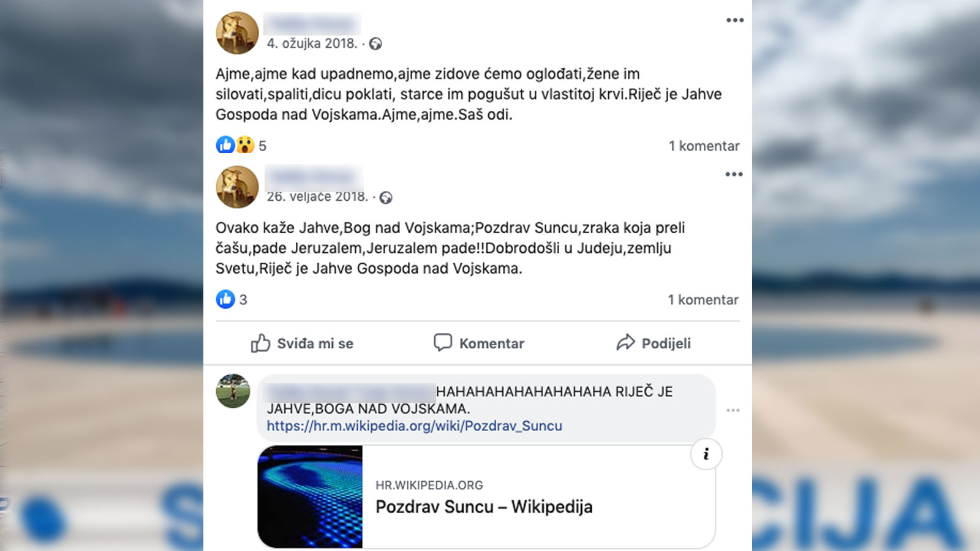Click the info icon on the Wikipedia preview
Viewport: 980px width, 551px height.
pos(706,454)
